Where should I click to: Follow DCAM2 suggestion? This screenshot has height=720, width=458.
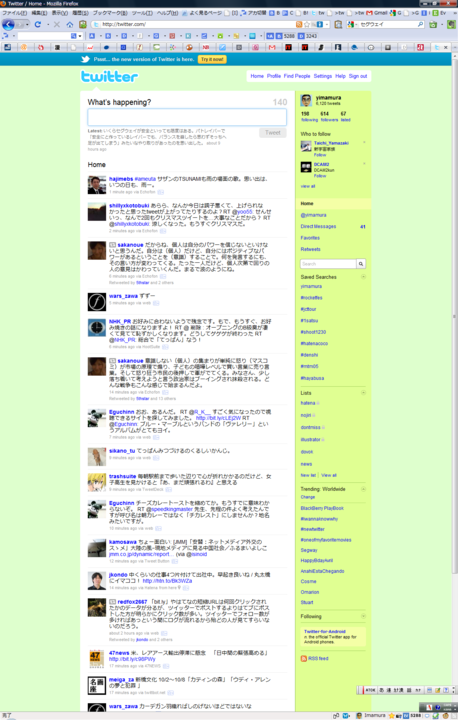point(320,176)
